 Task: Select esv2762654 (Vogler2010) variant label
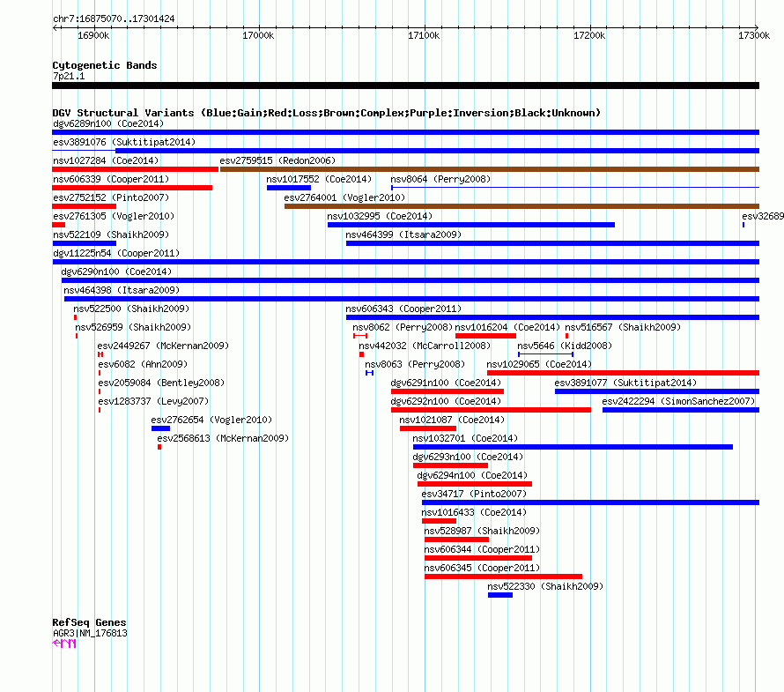tap(211, 420)
